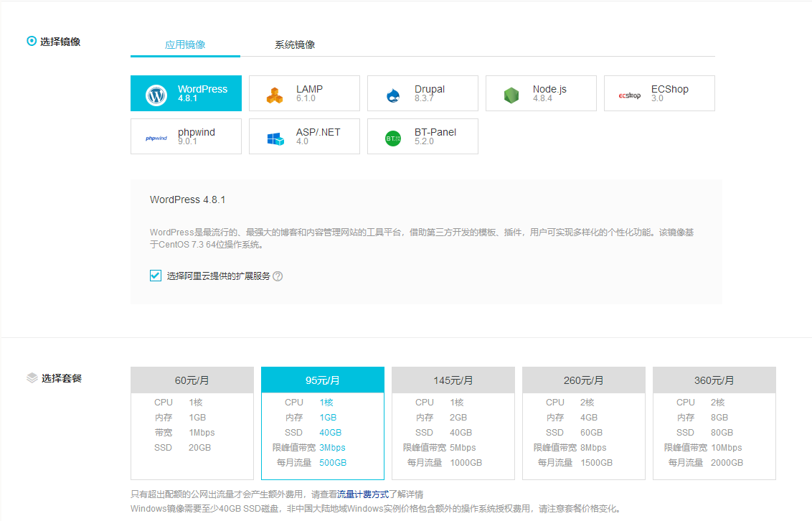Choose the LAMP 6.1.0 image icon
Image resolution: width=812 pixels, height=521 pixels.
coord(274,95)
